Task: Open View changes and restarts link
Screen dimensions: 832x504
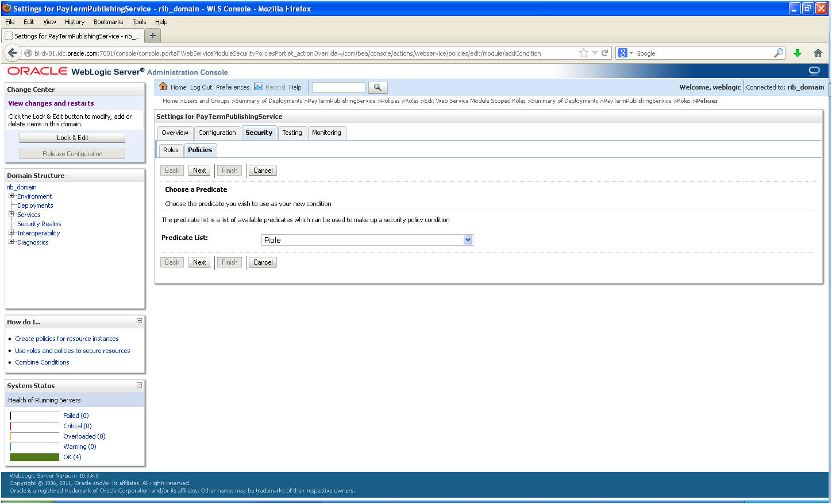Action: [51, 103]
